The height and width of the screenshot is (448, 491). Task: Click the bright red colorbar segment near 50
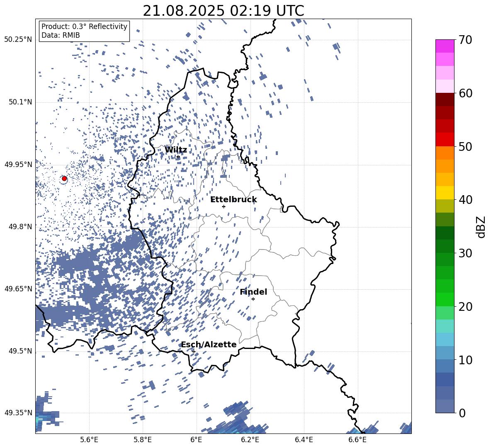tap(445, 140)
